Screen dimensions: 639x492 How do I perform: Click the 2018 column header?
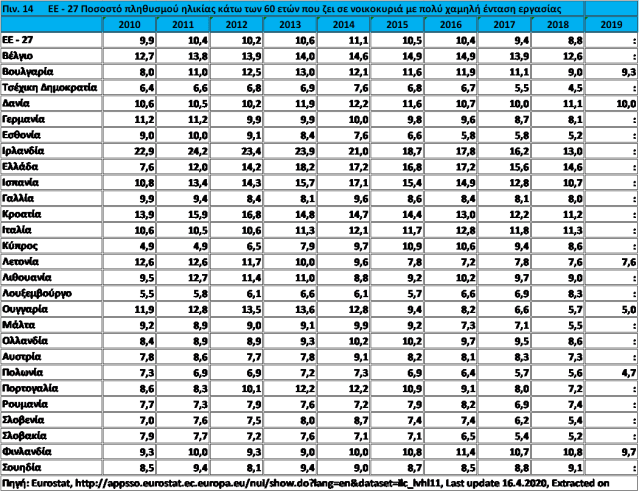click(x=555, y=23)
